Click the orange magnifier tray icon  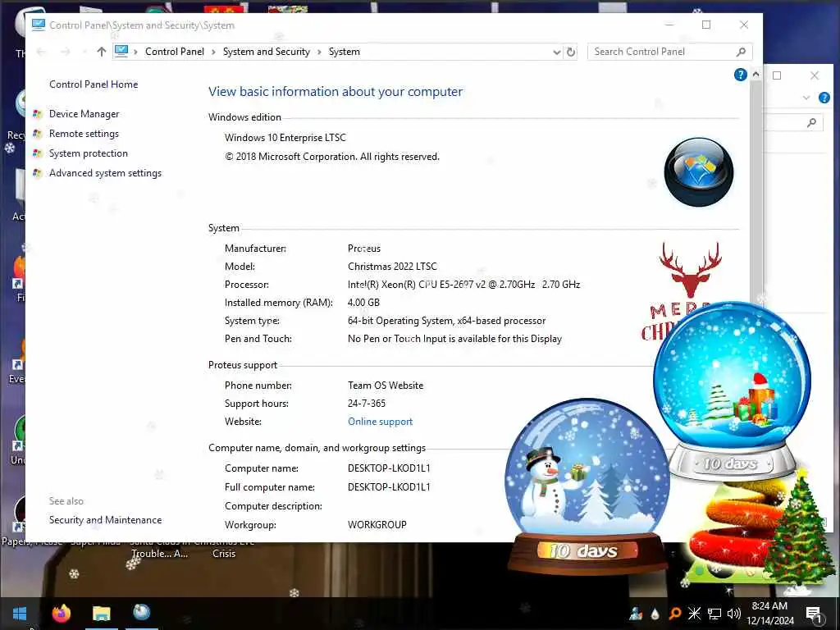pos(675,614)
